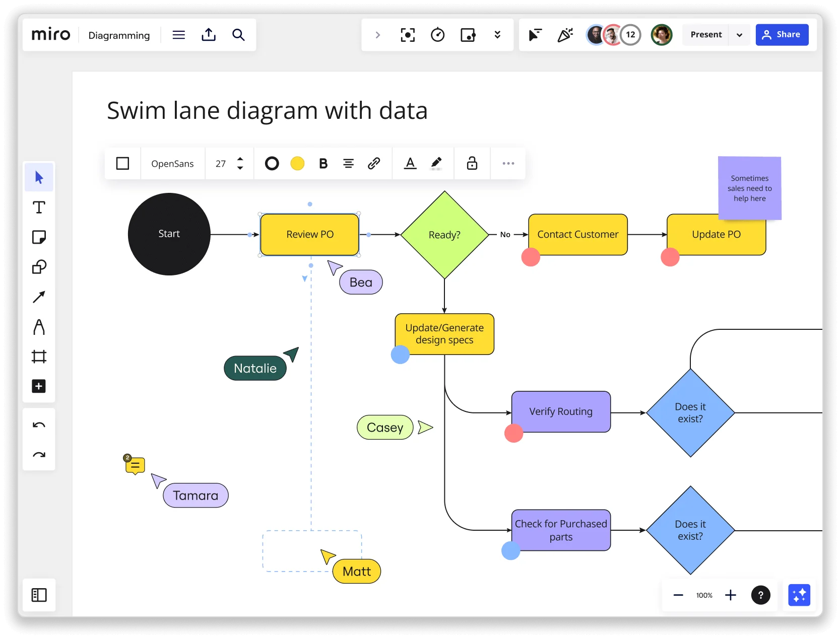Image resolution: width=840 pixels, height=638 pixels.
Task: Click the Does it exist? diamond after Verify Routing
Action: tap(690, 413)
